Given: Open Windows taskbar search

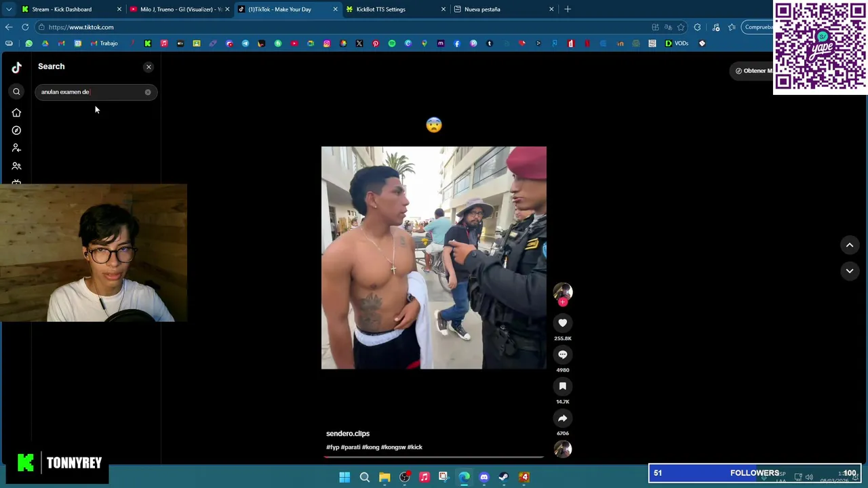Looking at the screenshot, I should [x=365, y=477].
